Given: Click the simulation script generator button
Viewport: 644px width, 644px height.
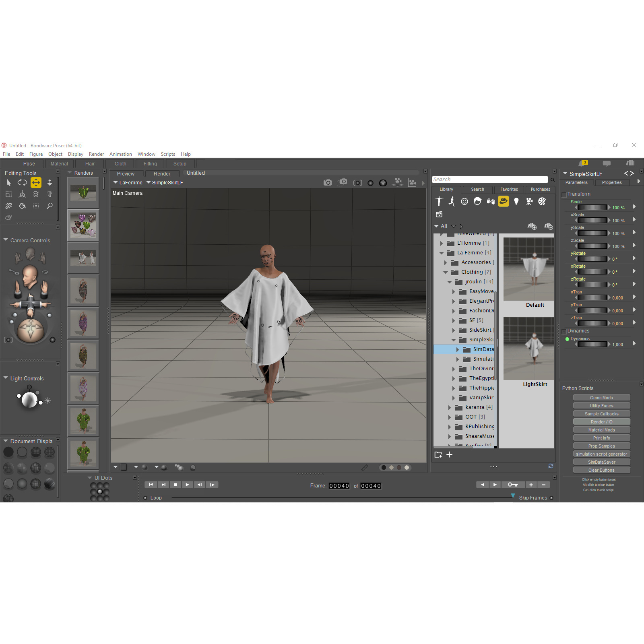Looking at the screenshot, I should [601, 454].
